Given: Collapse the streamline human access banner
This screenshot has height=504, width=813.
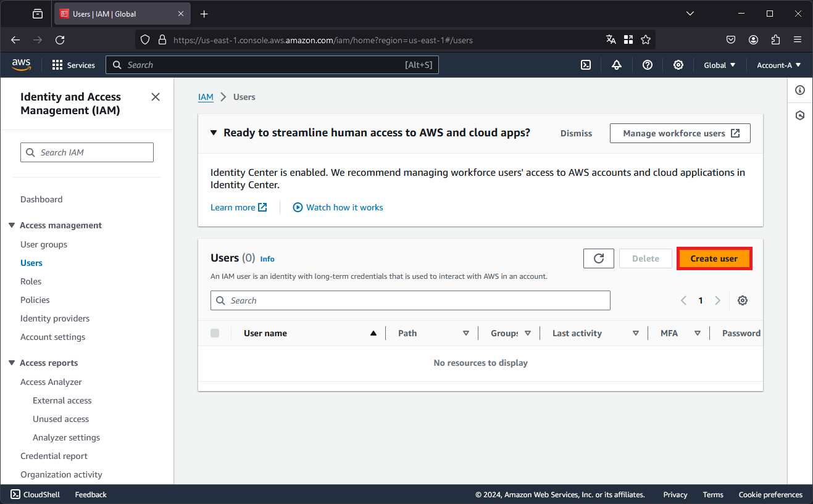Looking at the screenshot, I should (214, 133).
